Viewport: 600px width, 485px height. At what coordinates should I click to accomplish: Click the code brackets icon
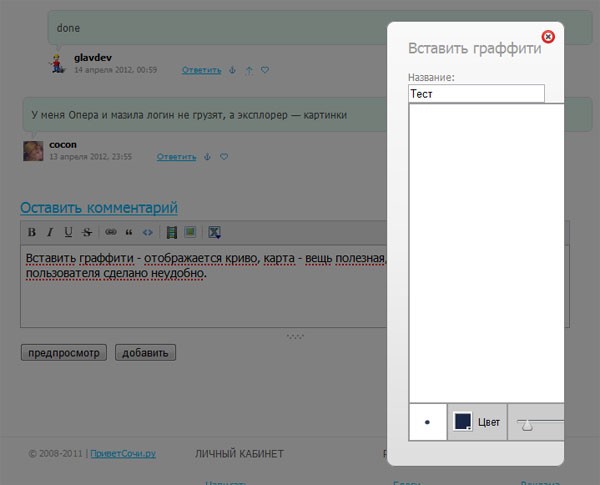(148, 233)
